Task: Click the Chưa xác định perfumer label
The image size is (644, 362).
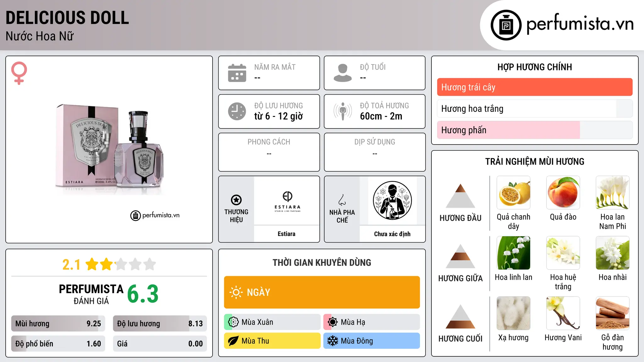Action: click(392, 234)
